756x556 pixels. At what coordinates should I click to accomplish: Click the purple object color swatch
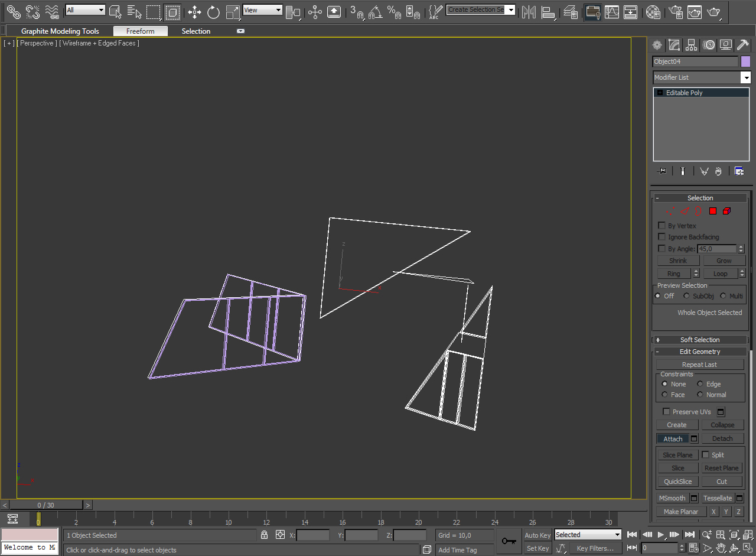pos(745,61)
